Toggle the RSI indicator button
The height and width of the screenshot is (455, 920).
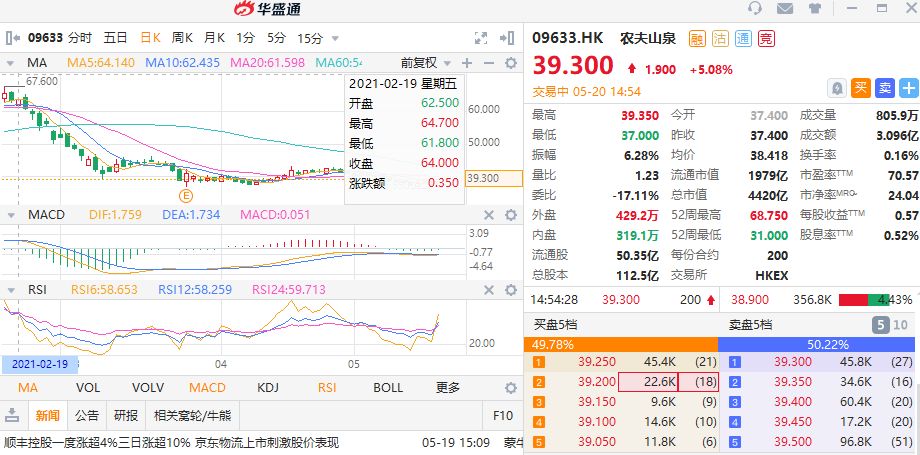click(x=327, y=387)
